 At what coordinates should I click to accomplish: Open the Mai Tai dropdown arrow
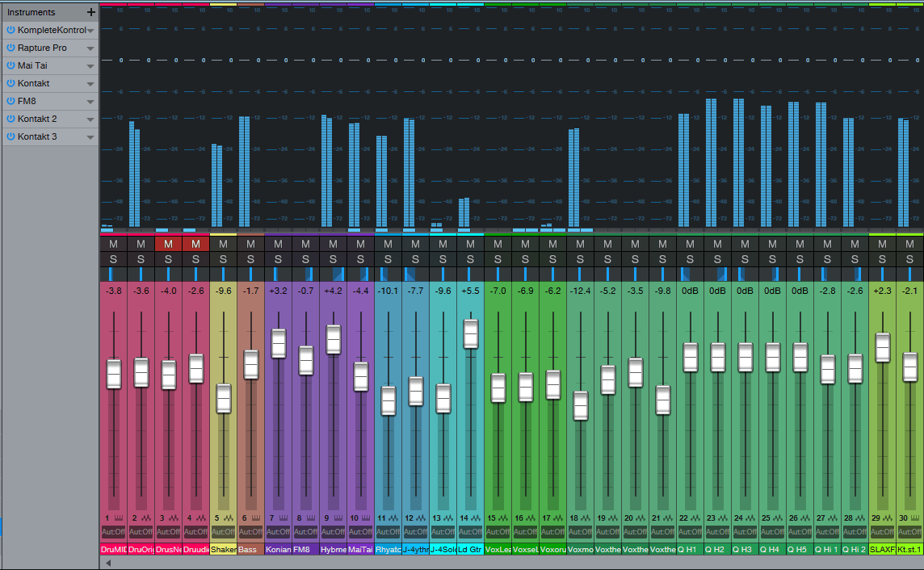tap(90, 66)
